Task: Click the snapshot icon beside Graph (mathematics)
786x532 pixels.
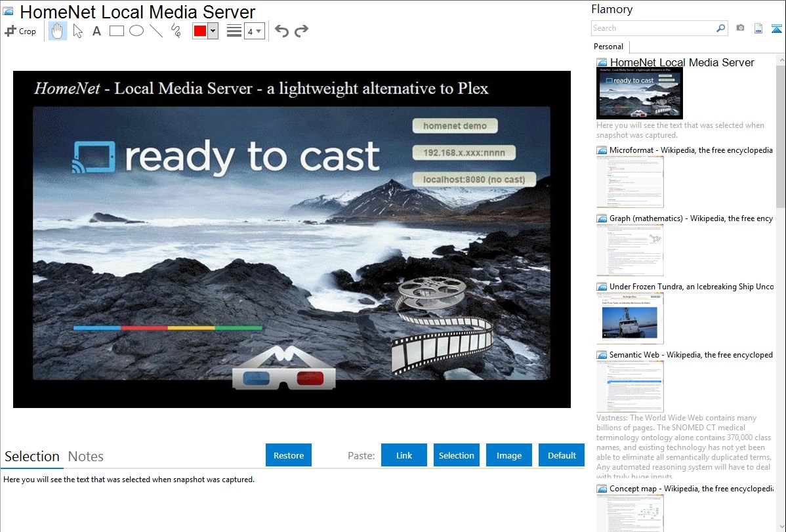Action: [x=602, y=218]
